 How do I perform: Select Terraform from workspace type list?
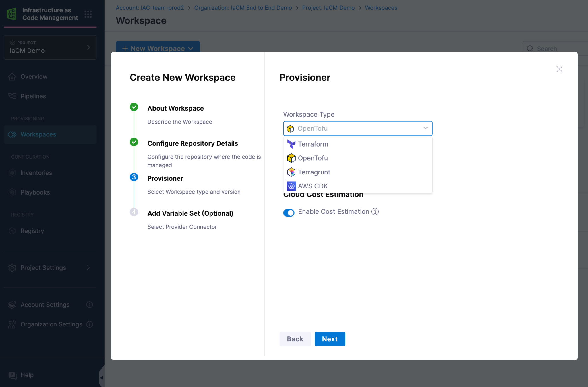pyautogui.click(x=358, y=144)
